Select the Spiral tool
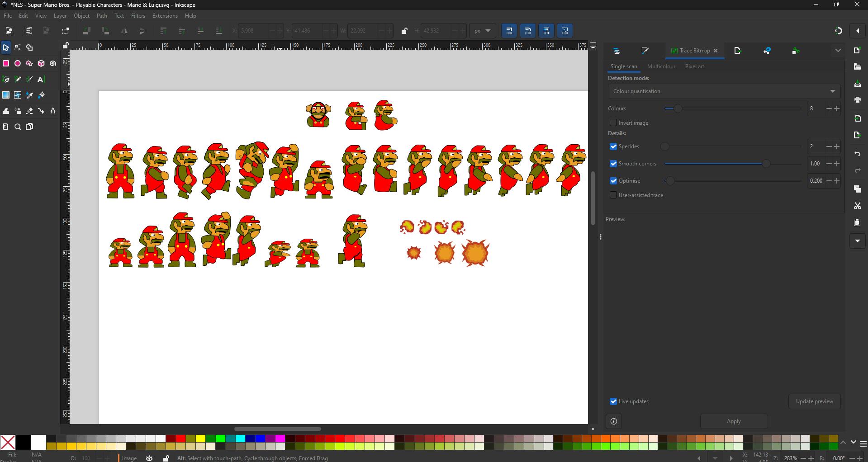 tap(53, 63)
